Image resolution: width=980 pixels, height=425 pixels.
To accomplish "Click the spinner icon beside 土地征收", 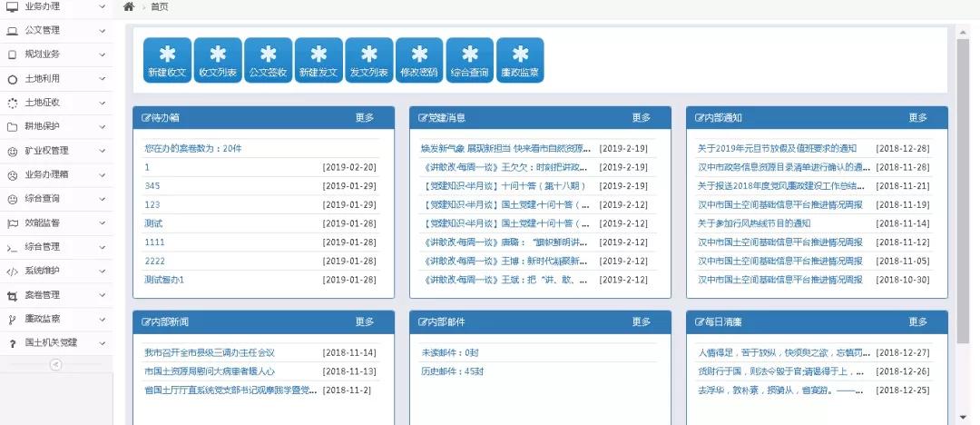I will [12, 103].
